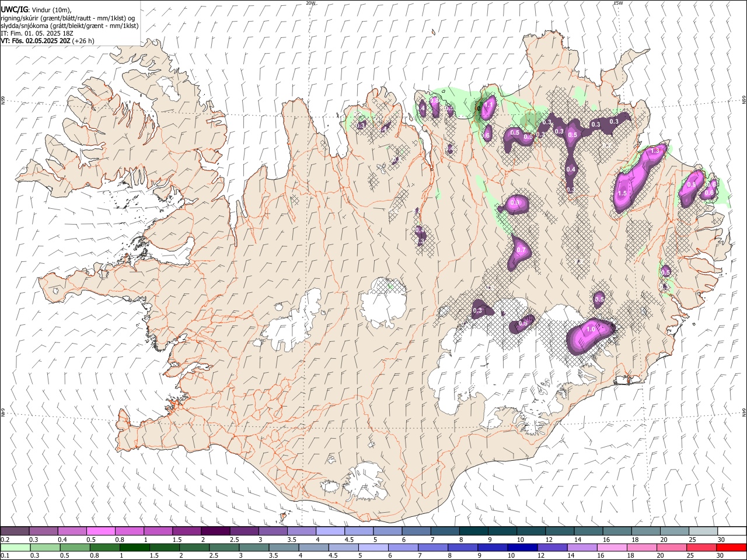
Task: Click the dark mauve swatch above 0.2 on the upper scale
Action: (15, 531)
